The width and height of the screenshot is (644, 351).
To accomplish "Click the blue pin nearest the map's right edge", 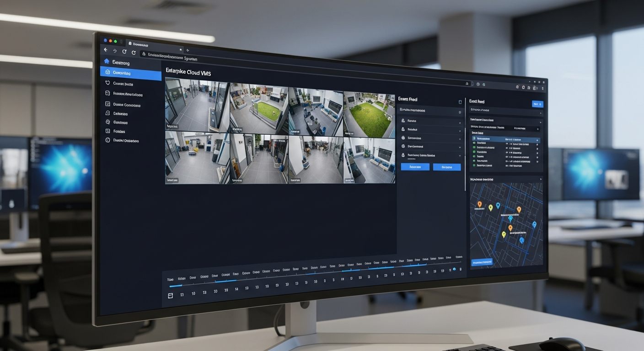I will pos(534,225).
